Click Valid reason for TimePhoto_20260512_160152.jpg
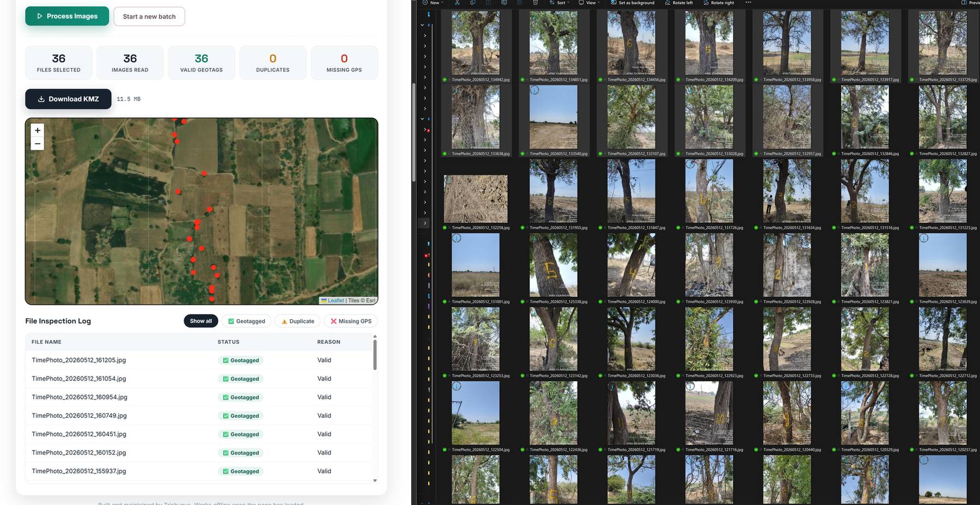The height and width of the screenshot is (505, 980). pos(324,453)
